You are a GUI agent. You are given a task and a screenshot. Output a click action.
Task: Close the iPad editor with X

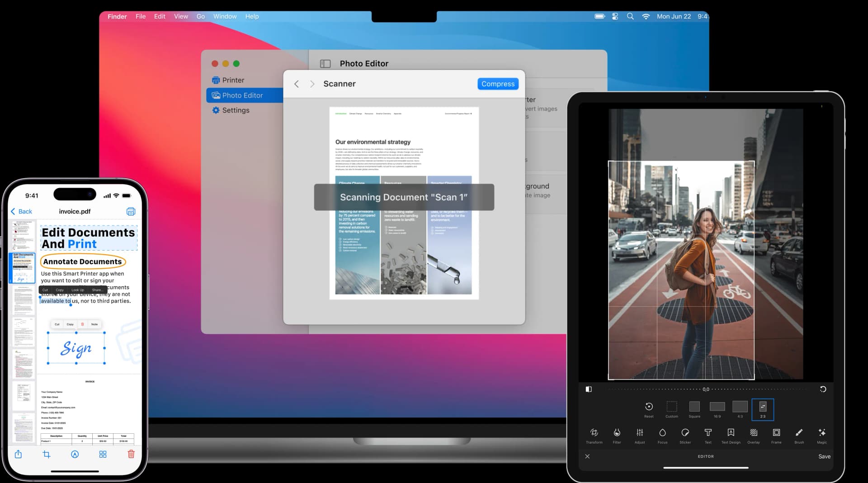click(x=587, y=456)
